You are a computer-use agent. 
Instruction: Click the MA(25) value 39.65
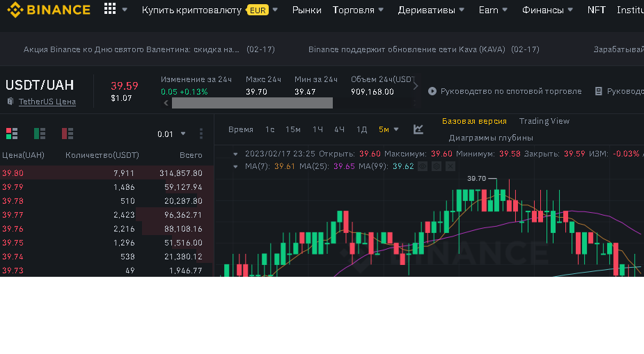pyautogui.click(x=344, y=166)
